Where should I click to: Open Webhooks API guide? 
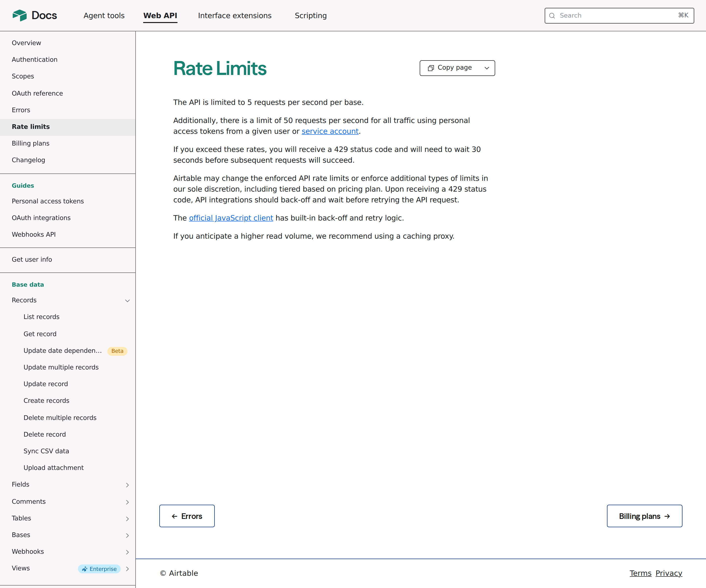pyautogui.click(x=68, y=234)
